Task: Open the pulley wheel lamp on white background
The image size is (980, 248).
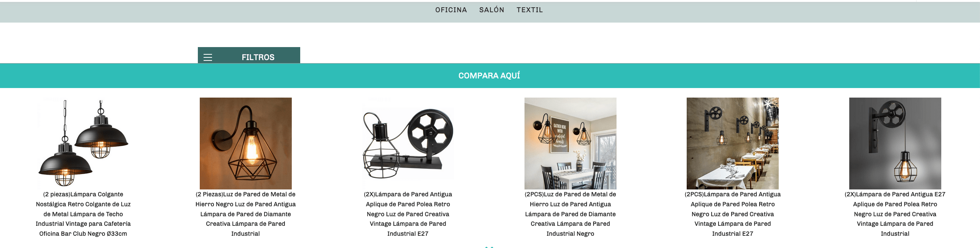Action: 408,143
